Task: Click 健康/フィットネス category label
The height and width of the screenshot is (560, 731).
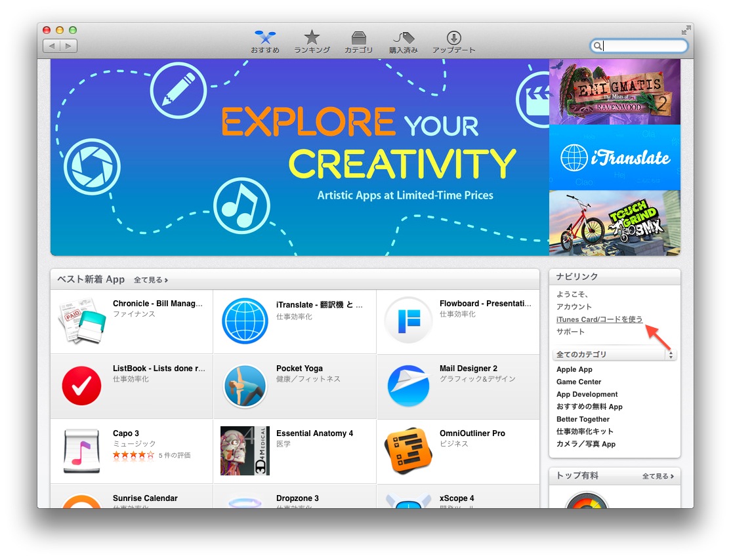Action: click(308, 379)
